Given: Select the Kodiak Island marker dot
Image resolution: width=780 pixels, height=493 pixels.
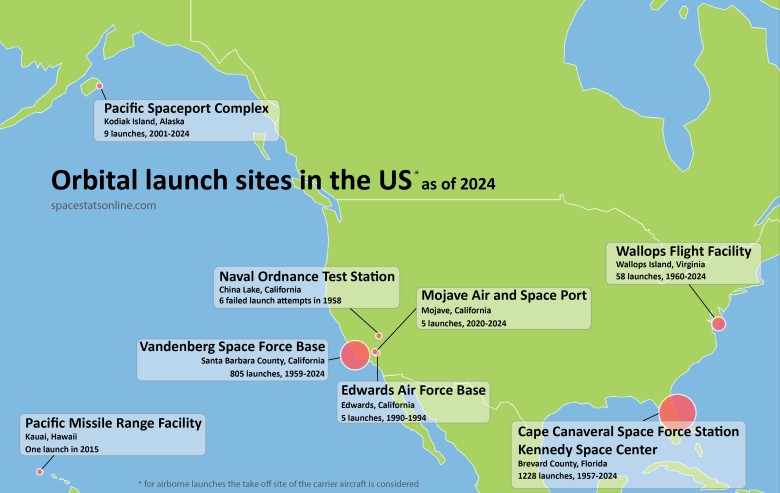Looking at the screenshot, I should coord(98,85).
